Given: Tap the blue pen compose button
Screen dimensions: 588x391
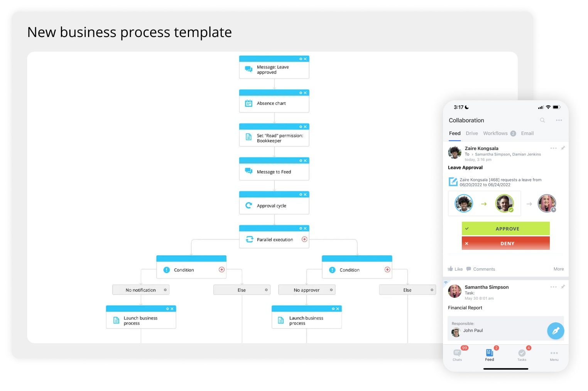Looking at the screenshot, I should (556, 330).
